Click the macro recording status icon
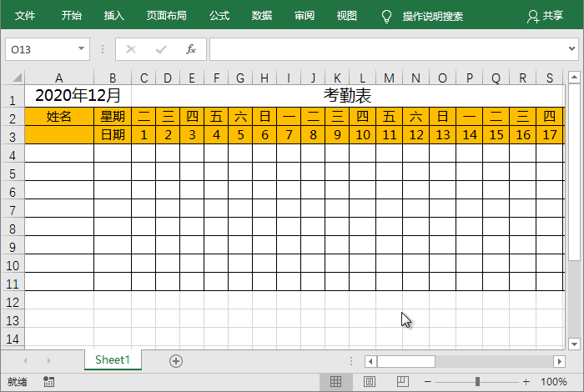 coord(48,382)
